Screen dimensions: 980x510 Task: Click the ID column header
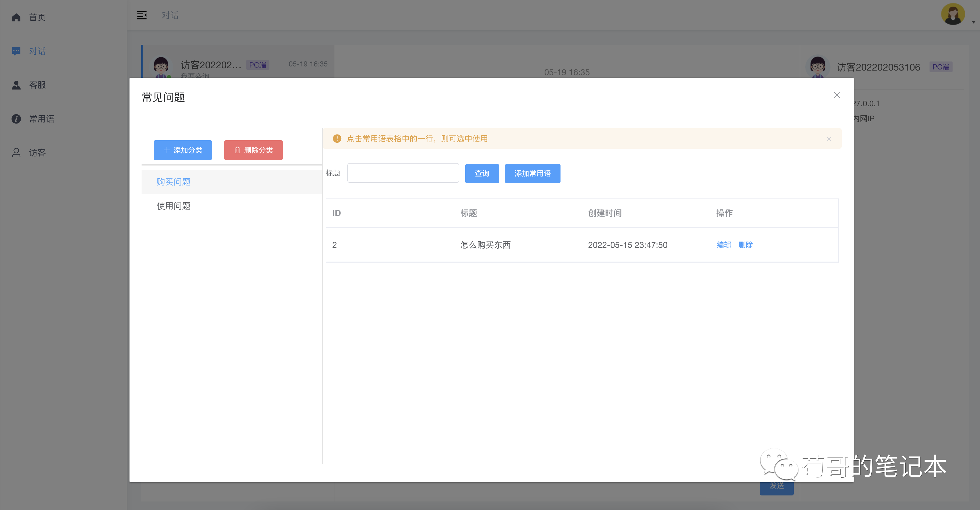337,213
